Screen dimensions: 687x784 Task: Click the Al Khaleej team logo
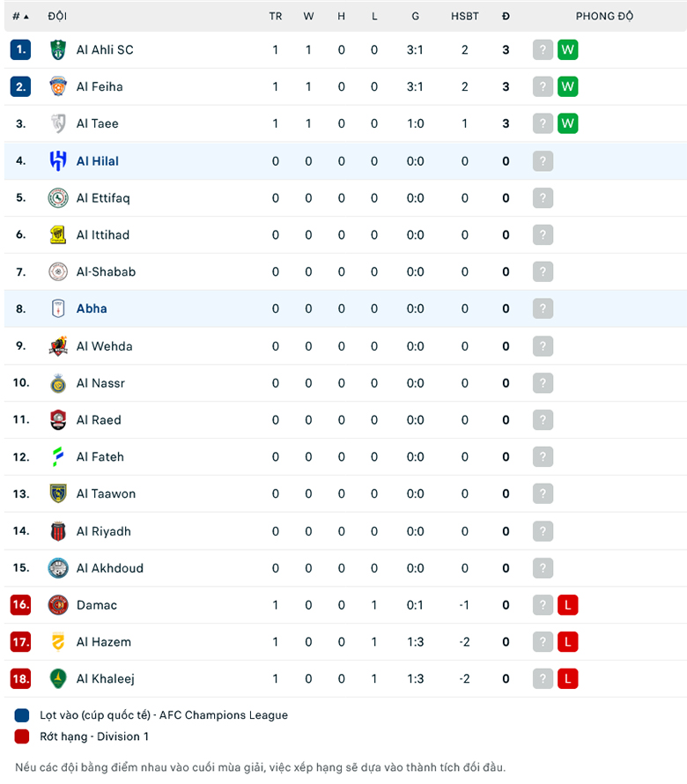57,679
